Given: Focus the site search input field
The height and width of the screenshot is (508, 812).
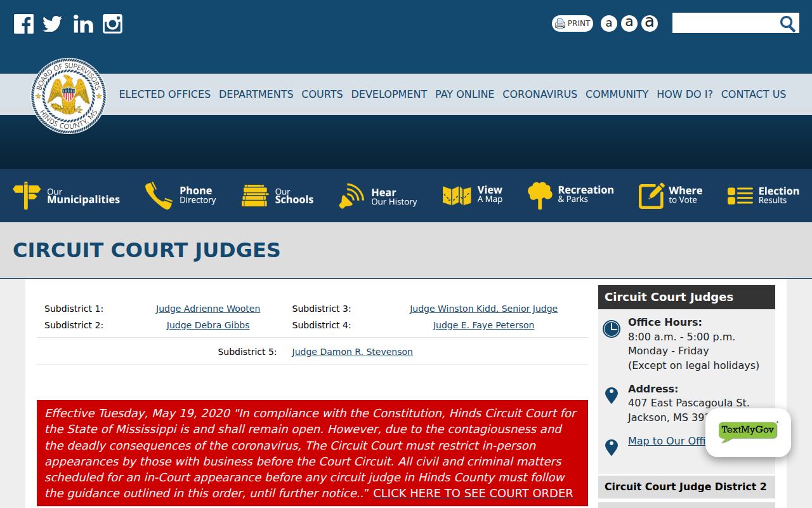Looking at the screenshot, I should click(x=725, y=23).
